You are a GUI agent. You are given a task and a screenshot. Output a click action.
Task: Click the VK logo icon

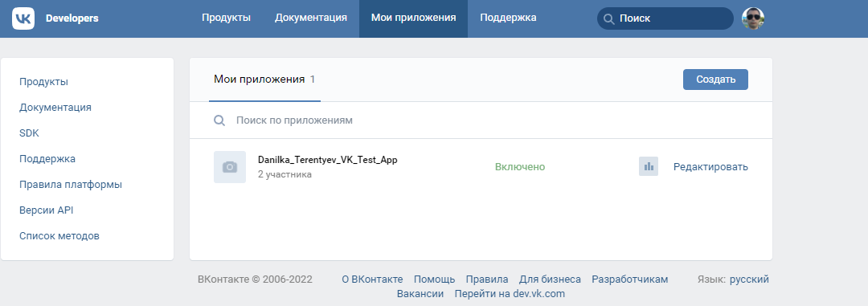[23, 18]
